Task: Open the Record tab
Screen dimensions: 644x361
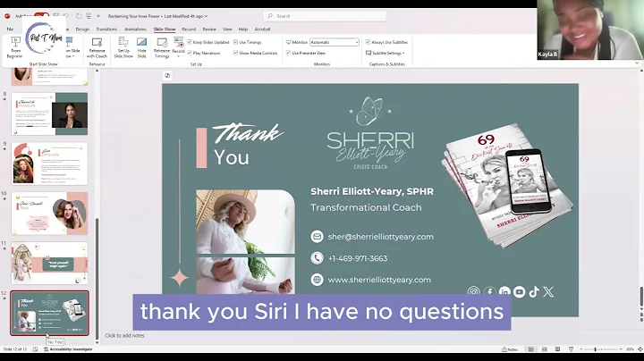Action: tap(189, 29)
